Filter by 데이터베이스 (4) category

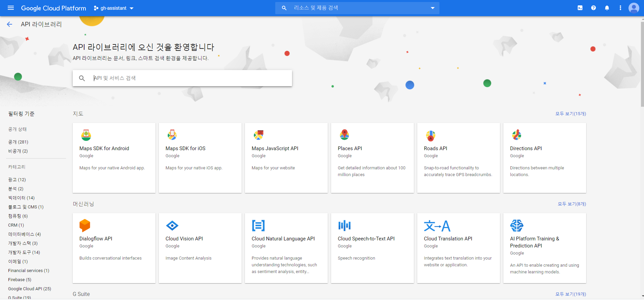pos(25,234)
